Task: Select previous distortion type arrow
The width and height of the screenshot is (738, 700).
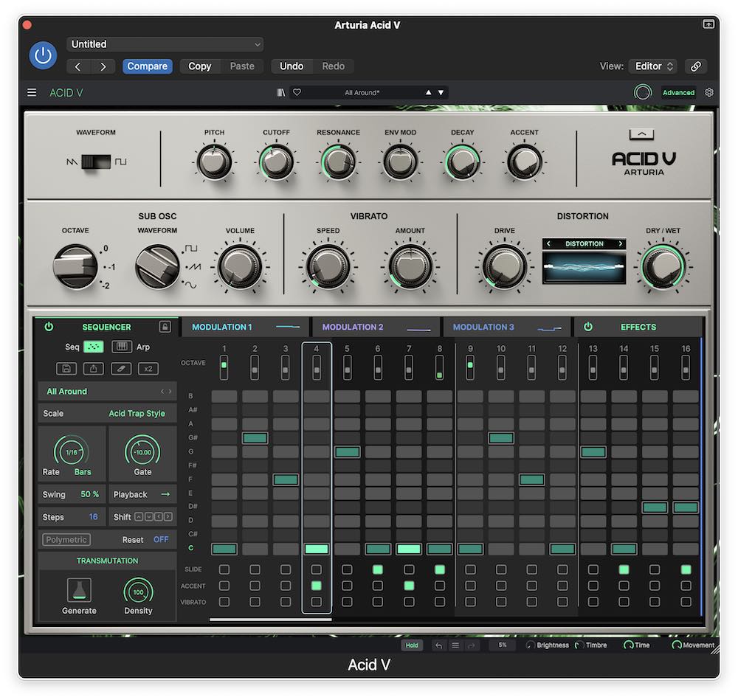Action: tap(549, 243)
